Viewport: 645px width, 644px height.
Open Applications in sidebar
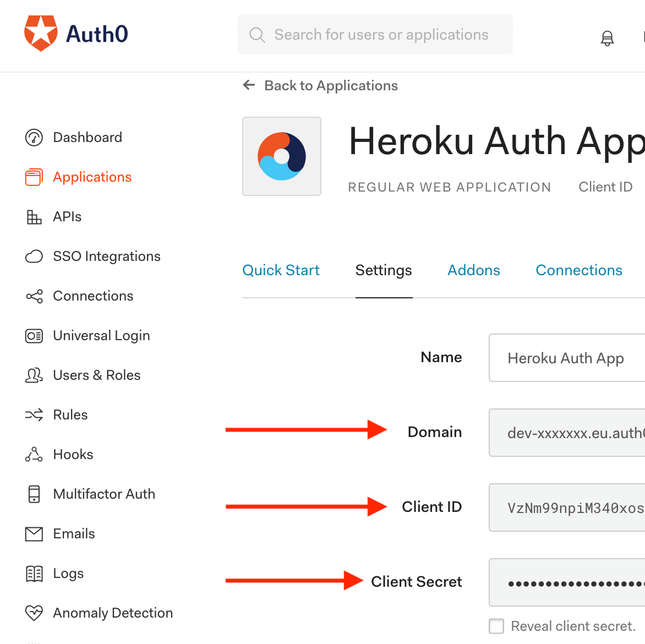(92, 177)
